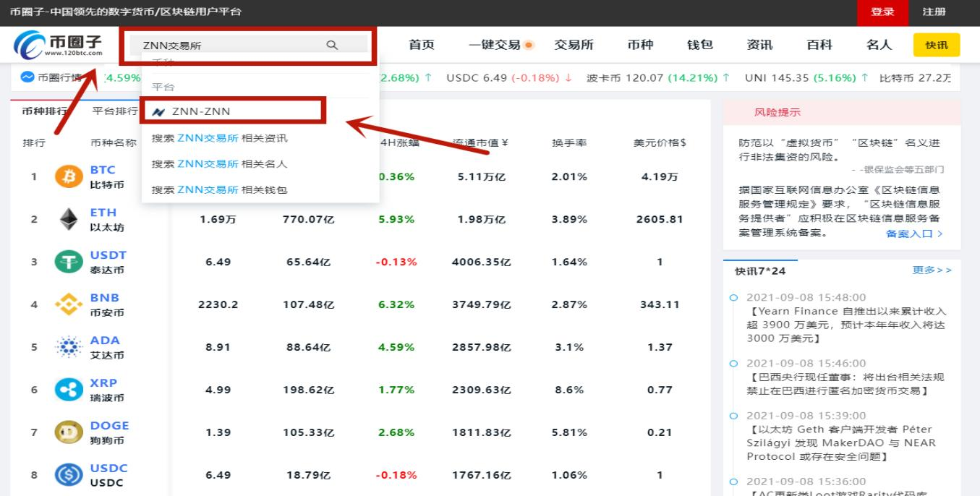Screen dimensions: 980x496
Task: Open 币种 in navigation bar
Action: coord(640,45)
